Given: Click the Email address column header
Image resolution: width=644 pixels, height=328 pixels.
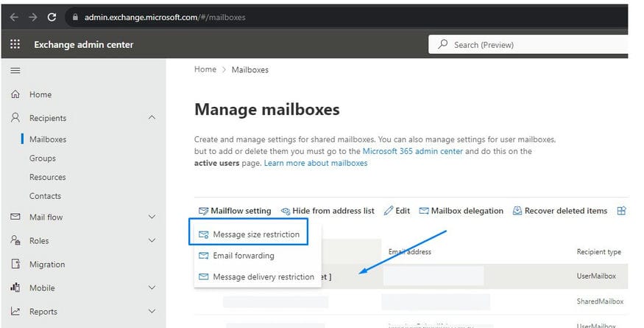Looking at the screenshot, I should tap(410, 251).
